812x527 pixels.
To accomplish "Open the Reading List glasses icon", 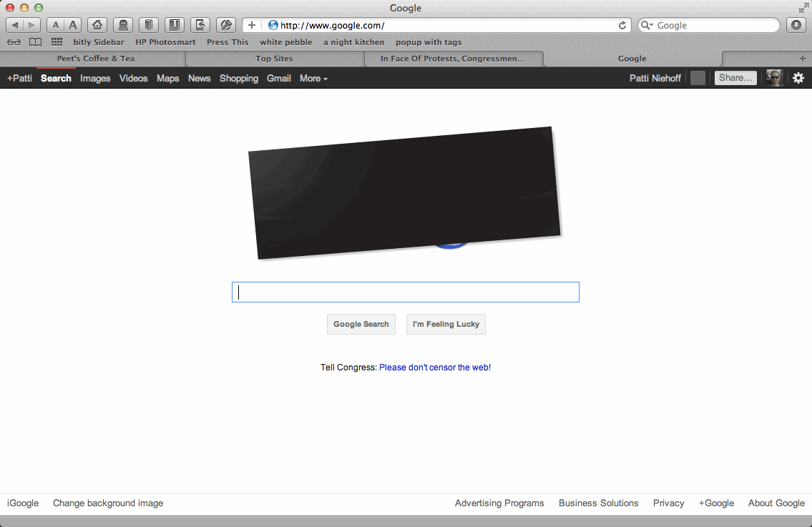I will click(14, 42).
